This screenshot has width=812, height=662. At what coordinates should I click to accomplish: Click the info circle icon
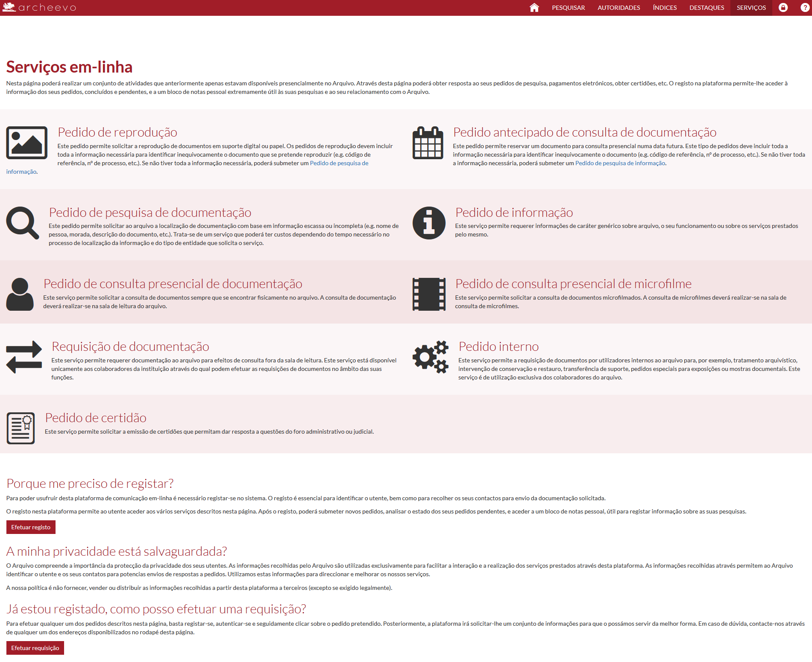point(429,223)
